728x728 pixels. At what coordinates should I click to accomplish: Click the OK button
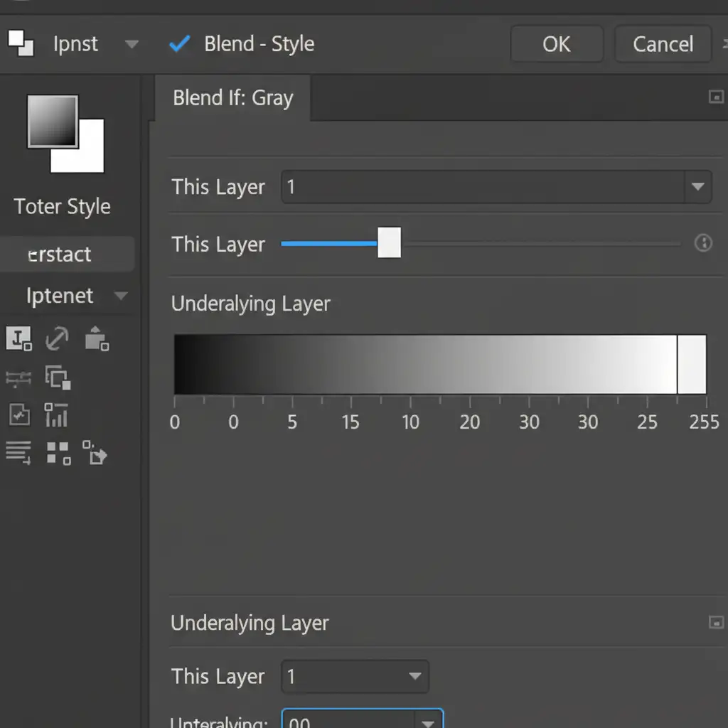556,44
